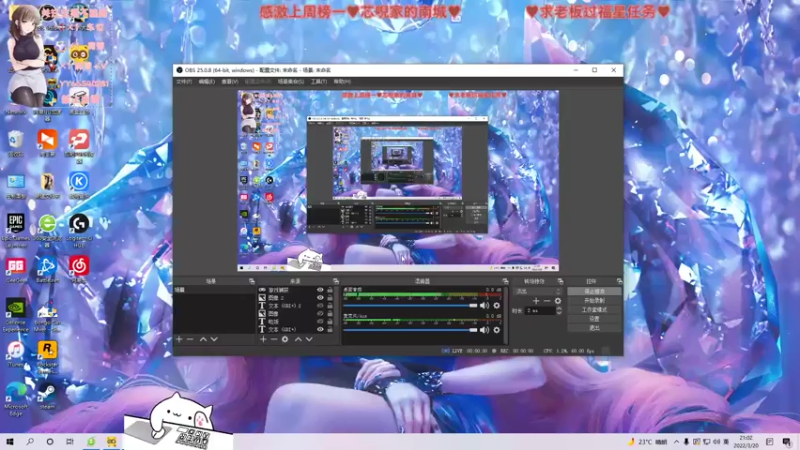The width and height of the screenshot is (800, 450).
Task: Open the 编辑(E) menu in OBS
Action: pos(207,82)
